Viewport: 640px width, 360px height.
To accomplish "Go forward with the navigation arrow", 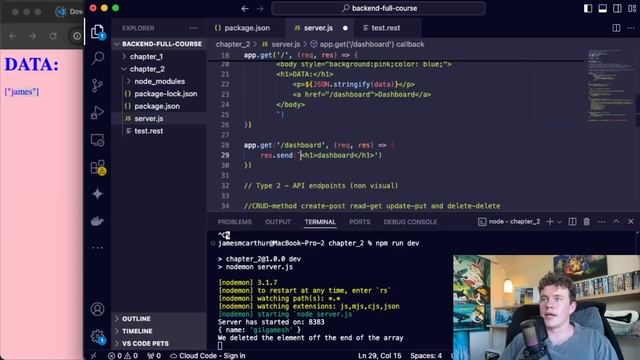I will click(x=260, y=8).
